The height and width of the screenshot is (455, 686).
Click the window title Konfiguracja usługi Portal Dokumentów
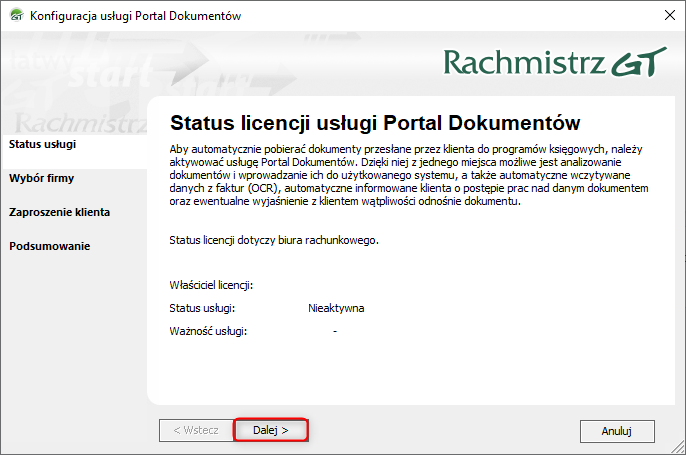[135, 16]
